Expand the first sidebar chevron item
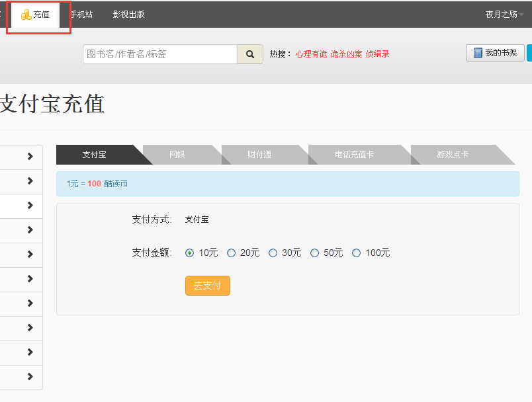This screenshot has width=532, height=402. pyautogui.click(x=30, y=157)
